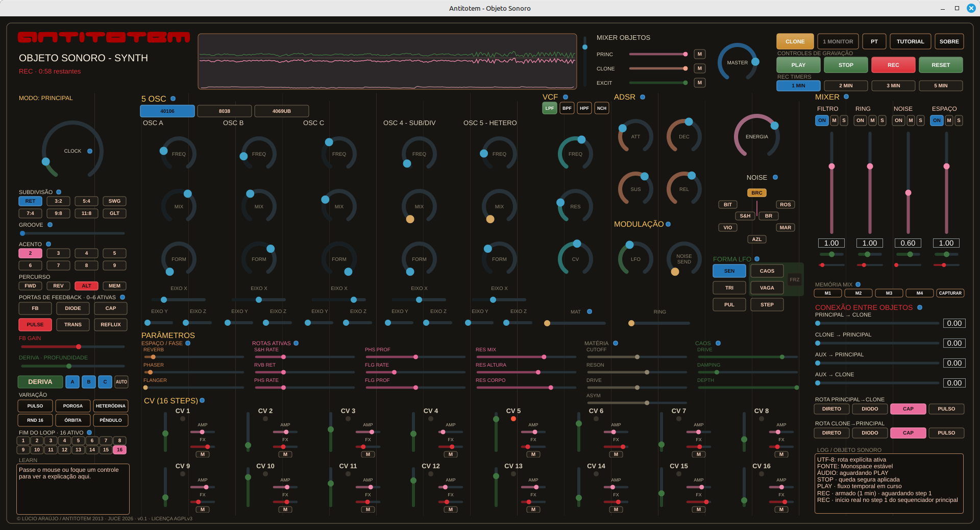Screen dimensions: 980x530
Task: Select loop end step 16
Action: coord(119,450)
